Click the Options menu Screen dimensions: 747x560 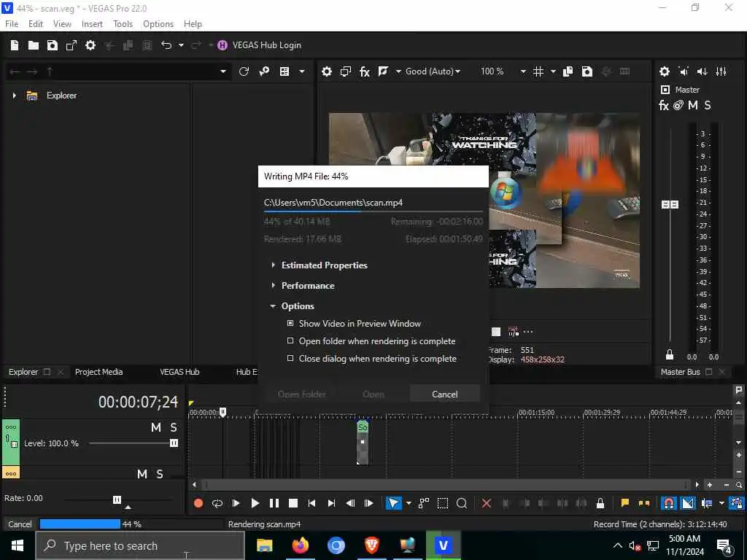pyautogui.click(x=158, y=24)
